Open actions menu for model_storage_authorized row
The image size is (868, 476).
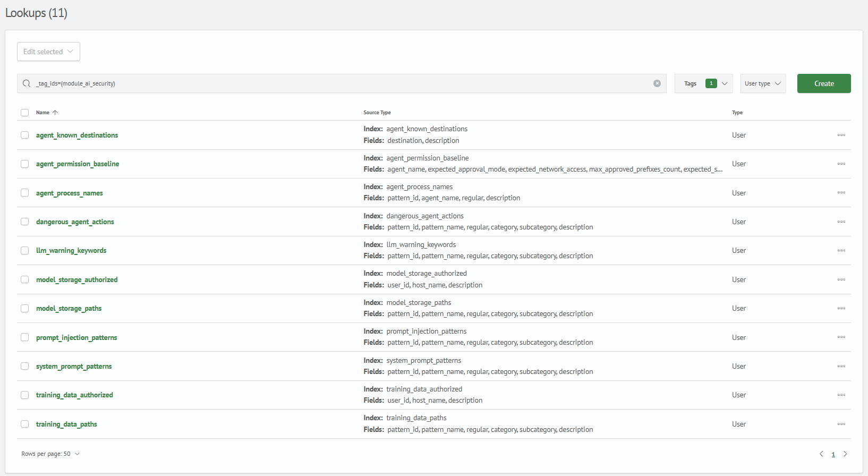coord(841,279)
